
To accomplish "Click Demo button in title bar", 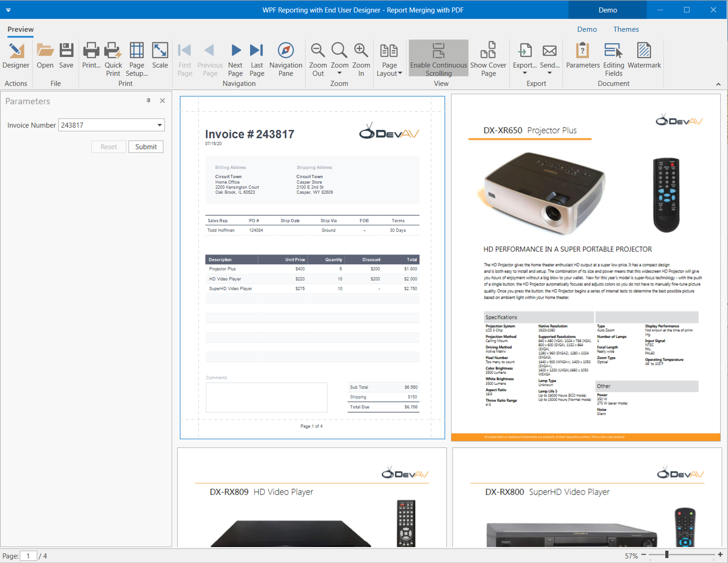I will tap(607, 10).
